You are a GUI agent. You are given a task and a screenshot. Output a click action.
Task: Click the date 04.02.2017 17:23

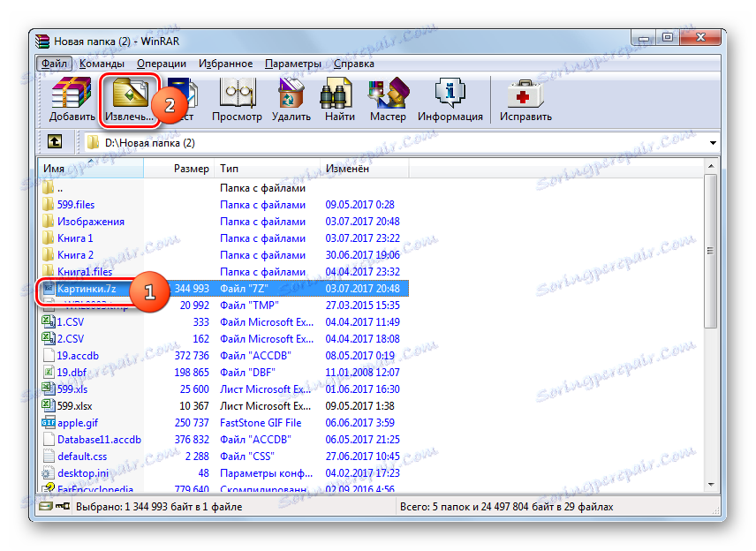[362, 473]
